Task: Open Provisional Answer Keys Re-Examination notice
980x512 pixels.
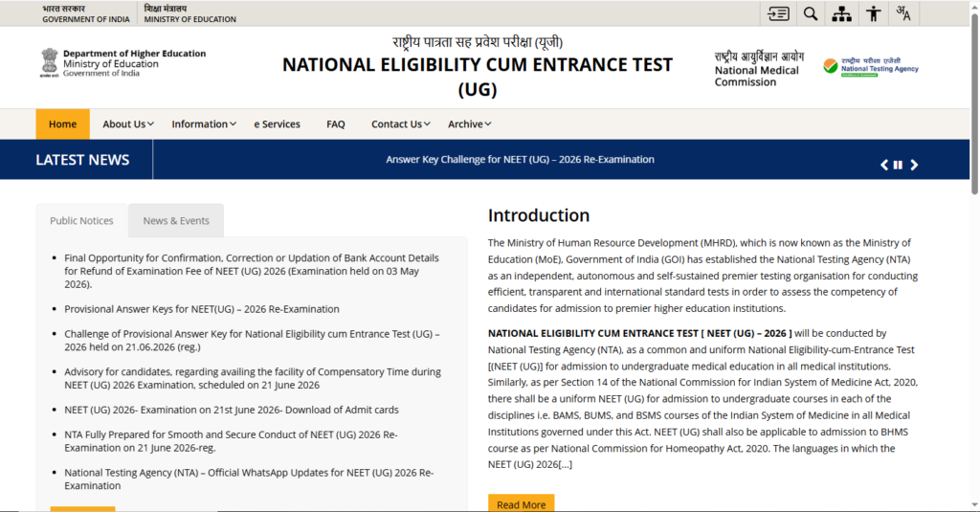Action: pos(202,309)
